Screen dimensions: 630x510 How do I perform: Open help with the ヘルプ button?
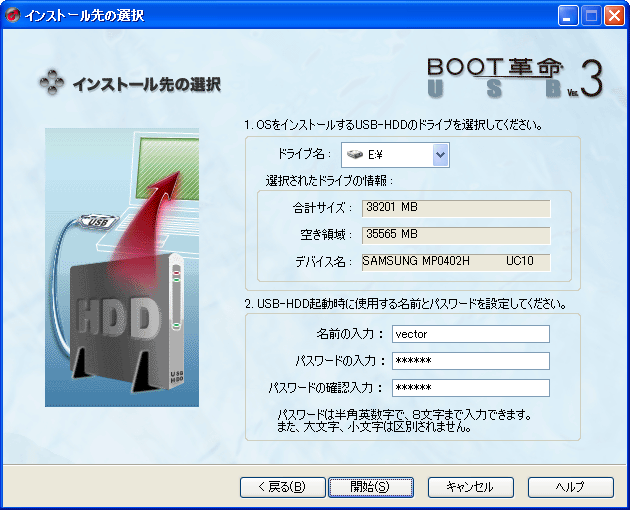tap(571, 487)
